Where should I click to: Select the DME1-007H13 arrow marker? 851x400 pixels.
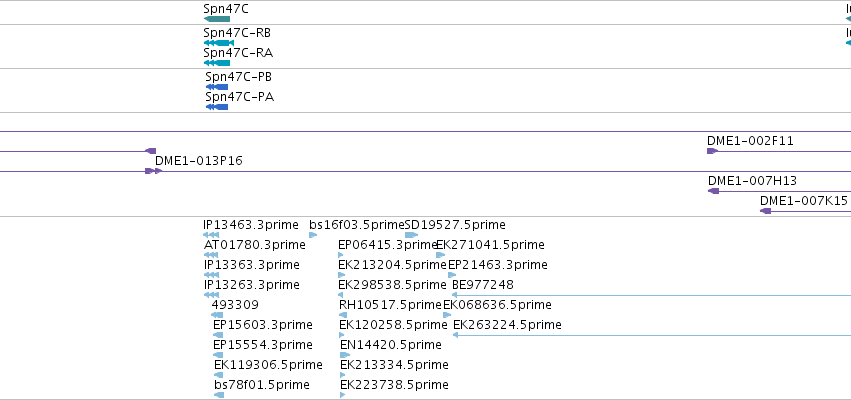pos(714,191)
